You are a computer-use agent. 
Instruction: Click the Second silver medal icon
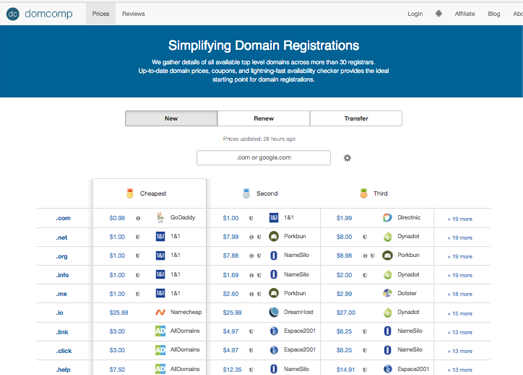point(246,193)
